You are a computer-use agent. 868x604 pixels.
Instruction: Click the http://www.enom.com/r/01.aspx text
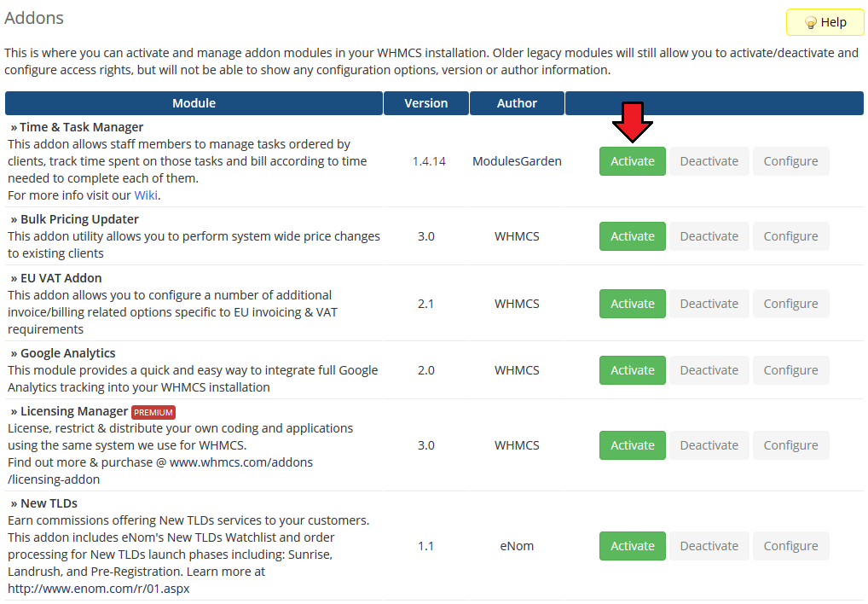click(99, 589)
